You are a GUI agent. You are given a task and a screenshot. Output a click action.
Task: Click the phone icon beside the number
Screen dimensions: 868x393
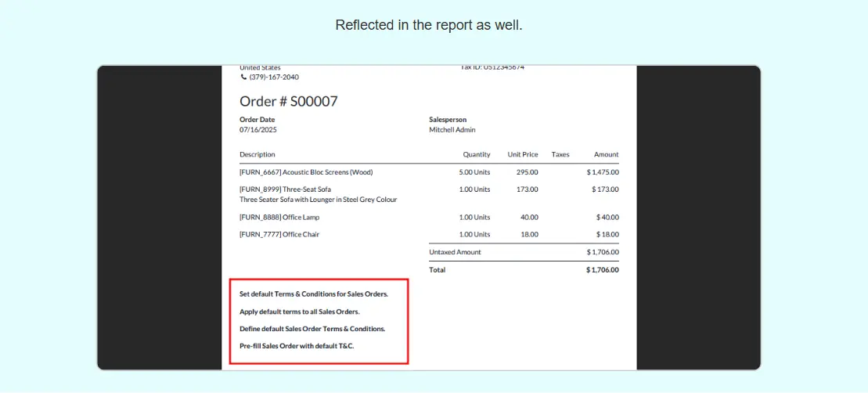point(243,78)
